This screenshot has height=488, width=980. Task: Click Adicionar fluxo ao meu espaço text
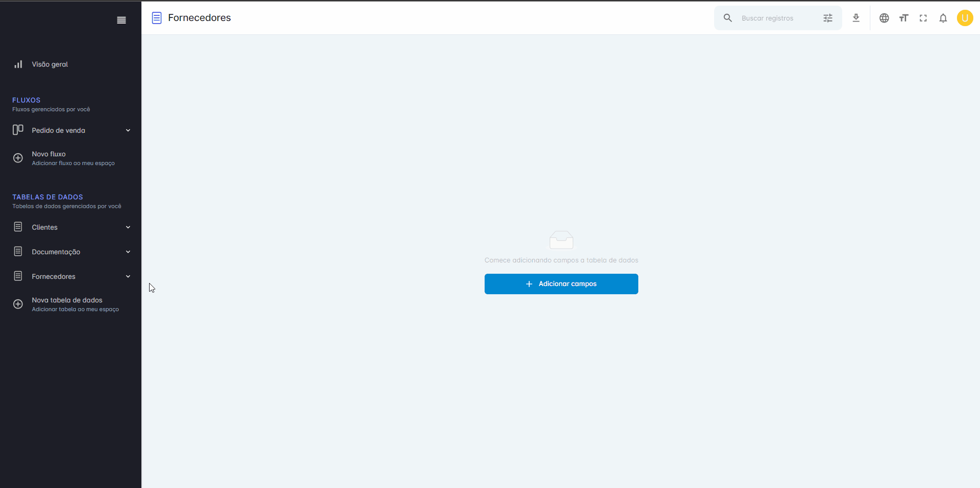pyautogui.click(x=73, y=163)
